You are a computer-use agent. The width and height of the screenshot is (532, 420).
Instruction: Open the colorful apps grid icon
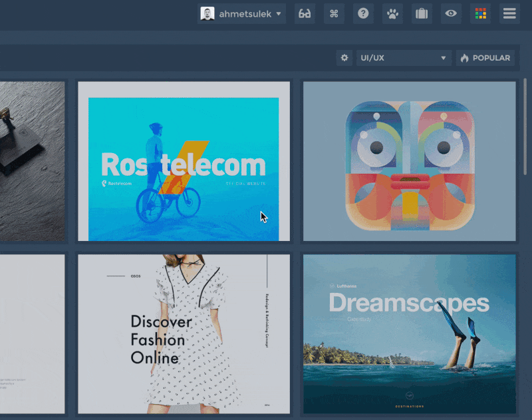[x=480, y=14]
